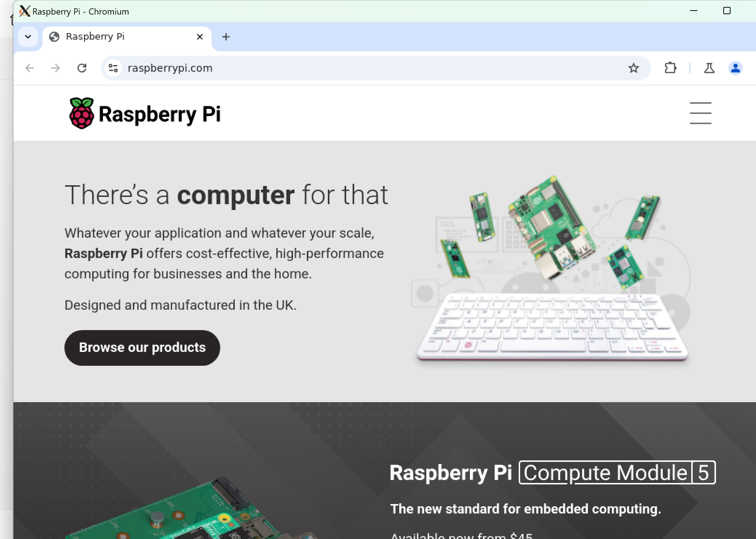Open Chrome Labs flask icon
The image size is (756, 539).
click(709, 68)
